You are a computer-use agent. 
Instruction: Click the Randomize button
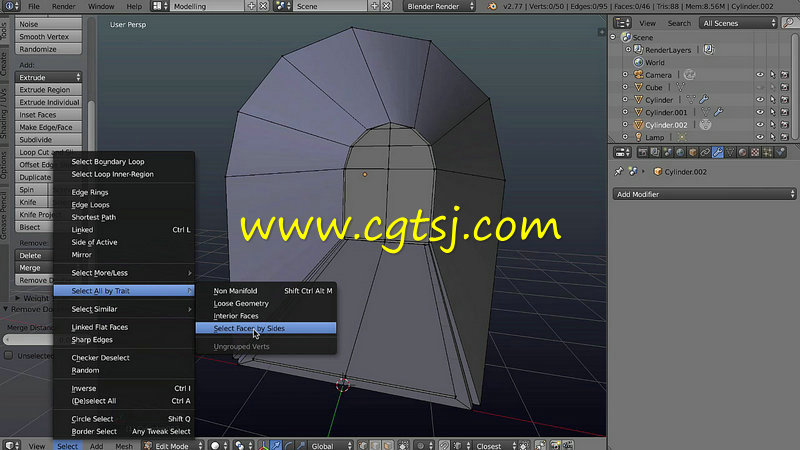pos(48,49)
